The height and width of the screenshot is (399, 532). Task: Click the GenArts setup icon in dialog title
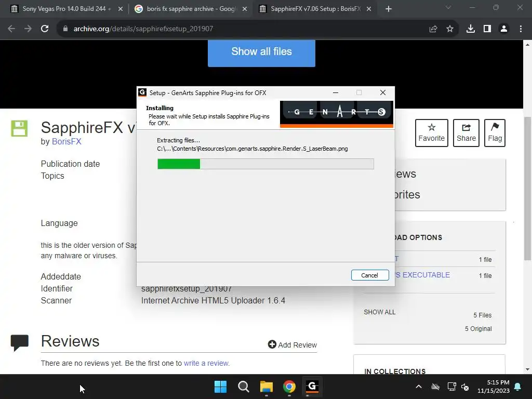tap(142, 92)
